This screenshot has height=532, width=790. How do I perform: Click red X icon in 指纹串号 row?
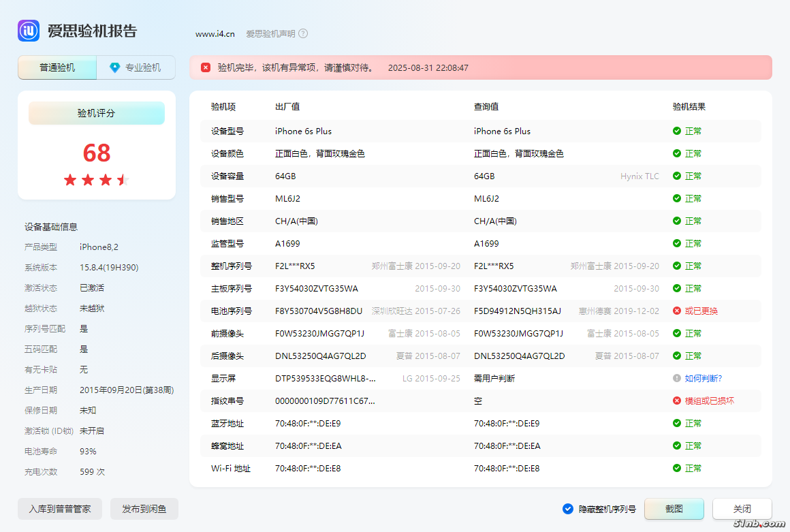(x=677, y=401)
